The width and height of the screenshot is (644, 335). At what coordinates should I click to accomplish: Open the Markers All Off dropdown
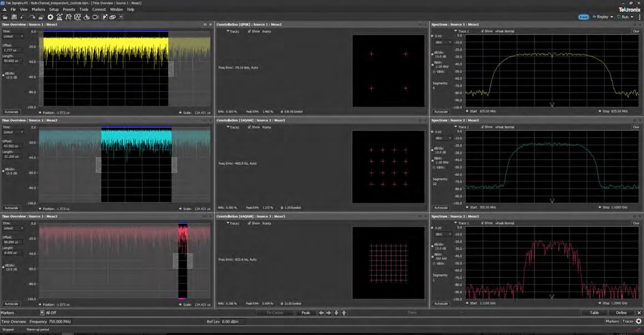point(42,313)
